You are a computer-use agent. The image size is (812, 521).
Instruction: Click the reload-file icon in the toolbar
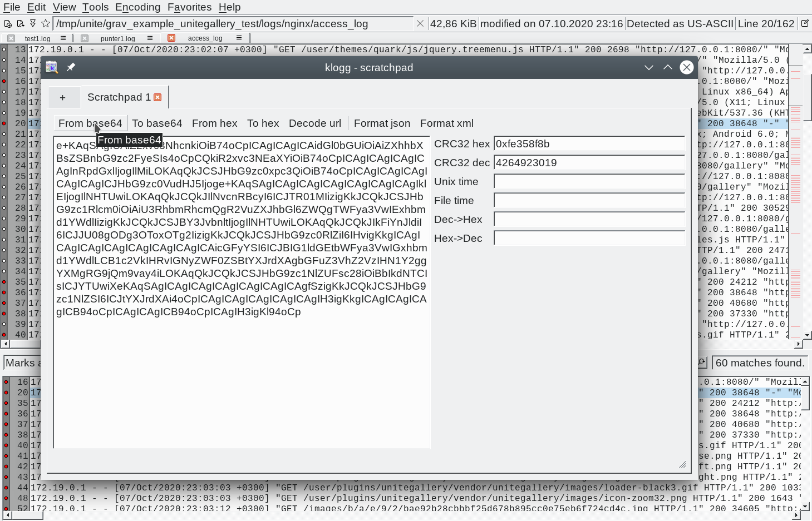click(x=21, y=24)
